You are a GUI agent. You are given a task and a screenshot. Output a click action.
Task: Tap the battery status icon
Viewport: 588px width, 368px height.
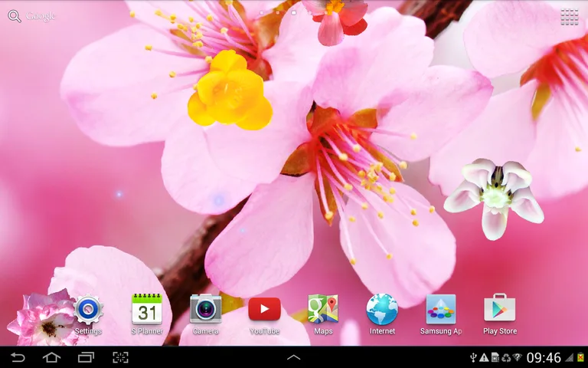pos(581,357)
